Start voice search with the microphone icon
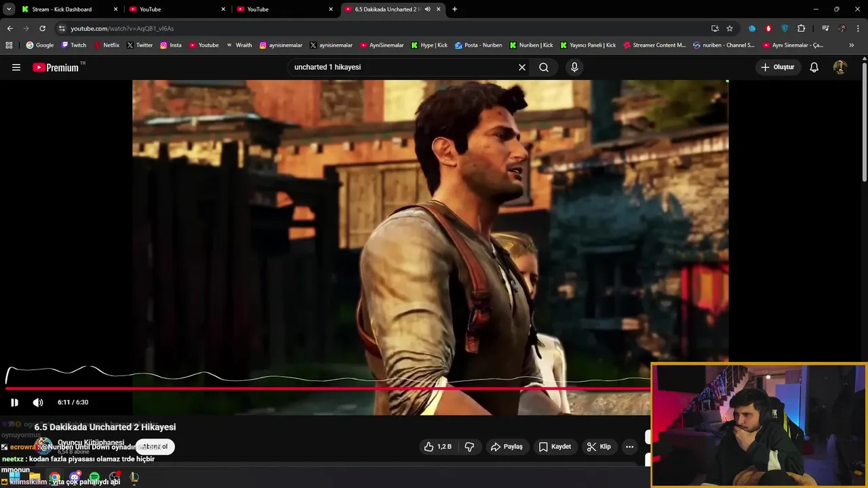868x488 pixels. [x=574, y=67]
